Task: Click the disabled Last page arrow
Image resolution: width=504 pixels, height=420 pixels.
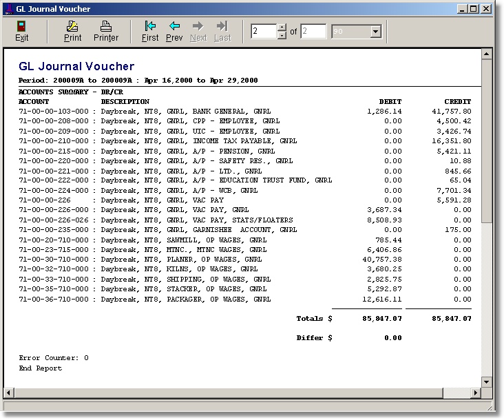Action: pos(222,26)
